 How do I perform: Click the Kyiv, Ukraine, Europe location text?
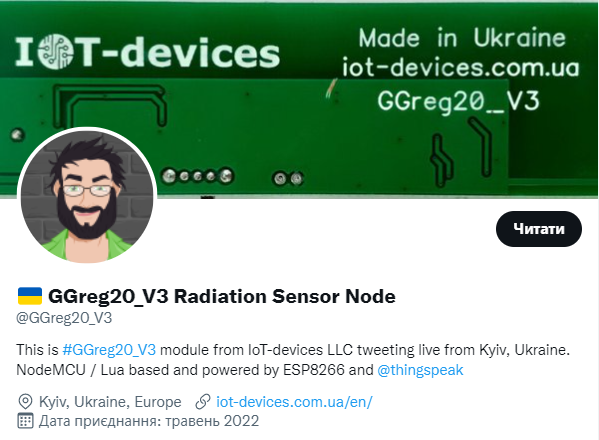[110, 402]
